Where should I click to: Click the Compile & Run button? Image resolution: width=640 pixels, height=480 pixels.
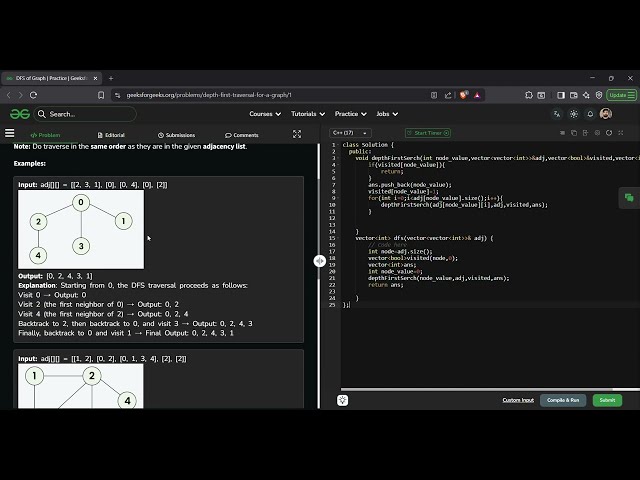pyautogui.click(x=563, y=400)
